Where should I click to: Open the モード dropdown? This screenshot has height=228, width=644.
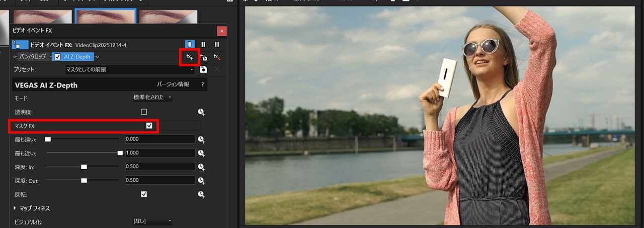152,97
